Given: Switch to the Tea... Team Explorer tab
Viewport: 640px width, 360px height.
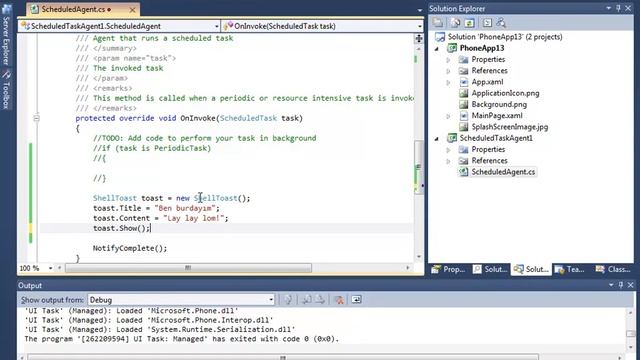Looking at the screenshot, I should click(x=570, y=269).
